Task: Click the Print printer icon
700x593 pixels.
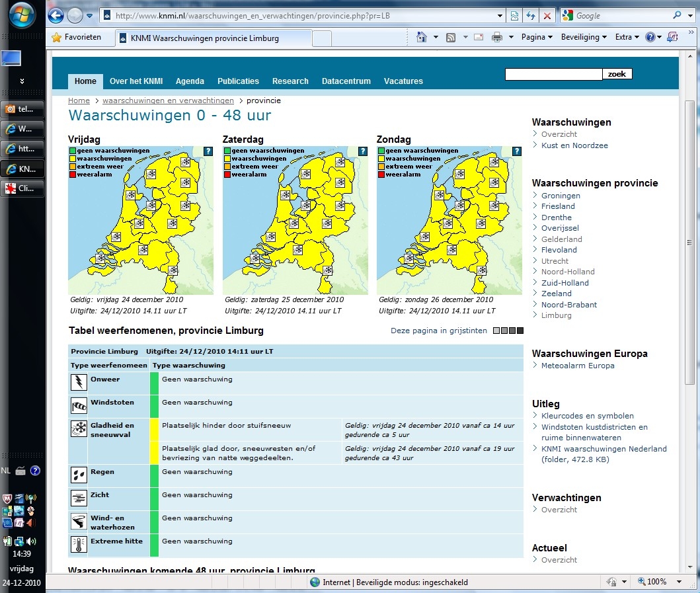Action: [x=497, y=37]
